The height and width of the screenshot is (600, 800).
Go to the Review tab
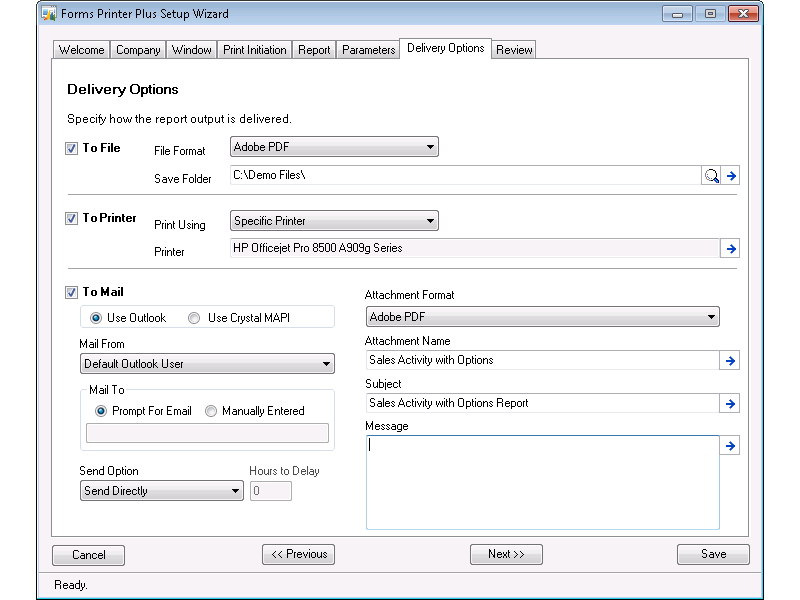(514, 50)
